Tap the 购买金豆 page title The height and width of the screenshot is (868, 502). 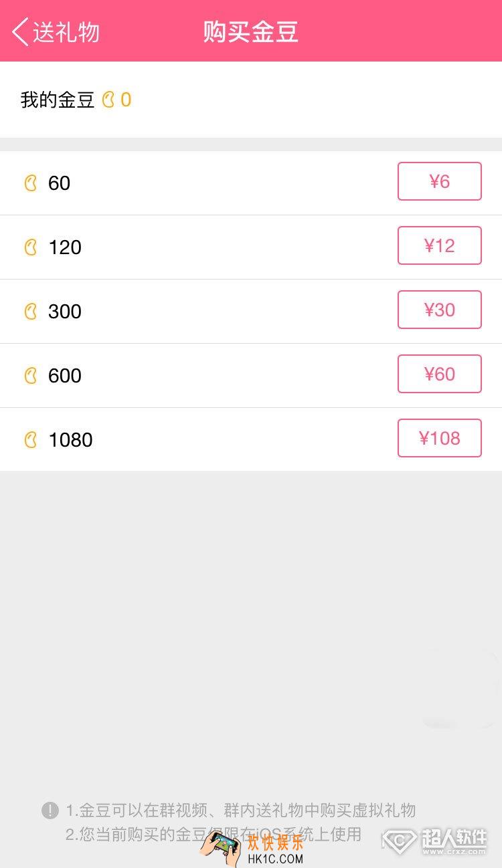(251, 32)
